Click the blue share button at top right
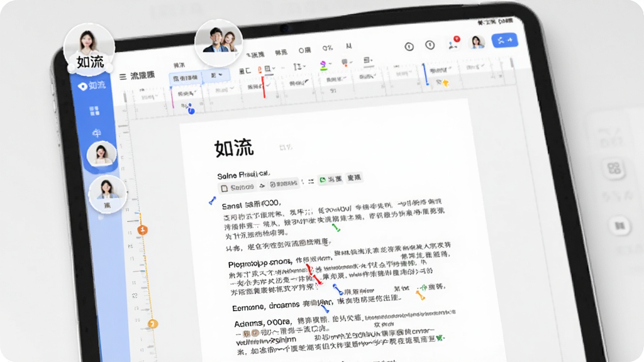This screenshot has width=644, height=362. point(505,40)
